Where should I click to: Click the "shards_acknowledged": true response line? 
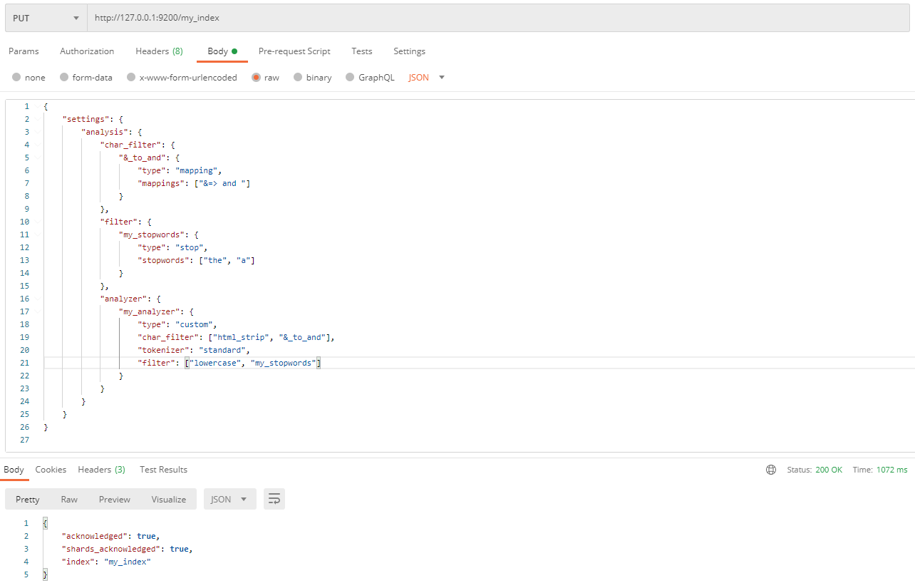[128, 549]
